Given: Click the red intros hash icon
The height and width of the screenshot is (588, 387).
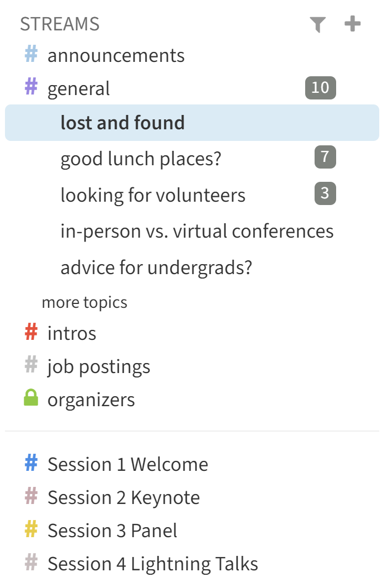Looking at the screenshot, I should (32, 333).
